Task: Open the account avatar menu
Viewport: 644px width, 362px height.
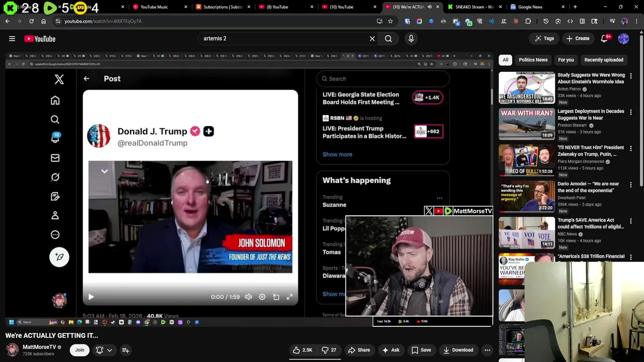Action: (623, 39)
